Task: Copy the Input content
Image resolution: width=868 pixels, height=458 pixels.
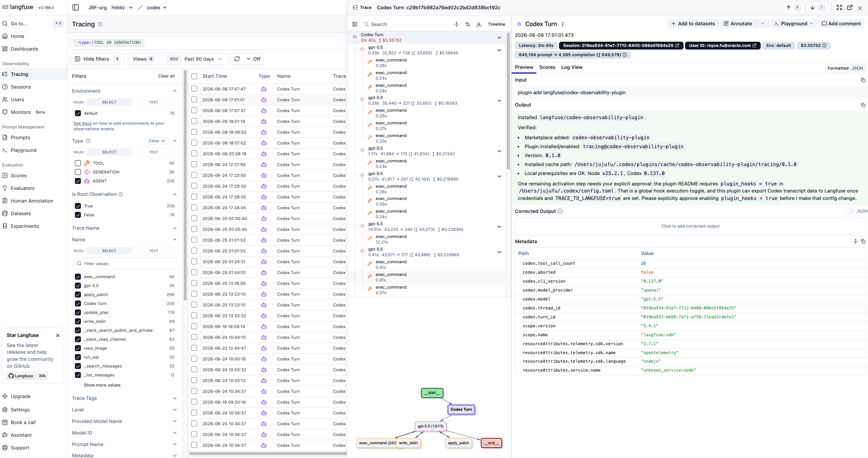Action: coord(863,80)
